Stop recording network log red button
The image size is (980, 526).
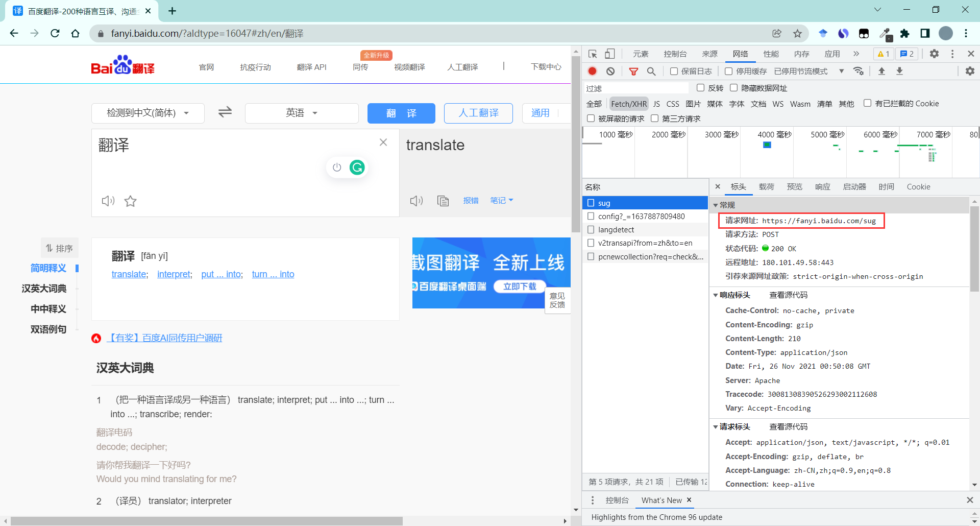[x=592, y=71]
